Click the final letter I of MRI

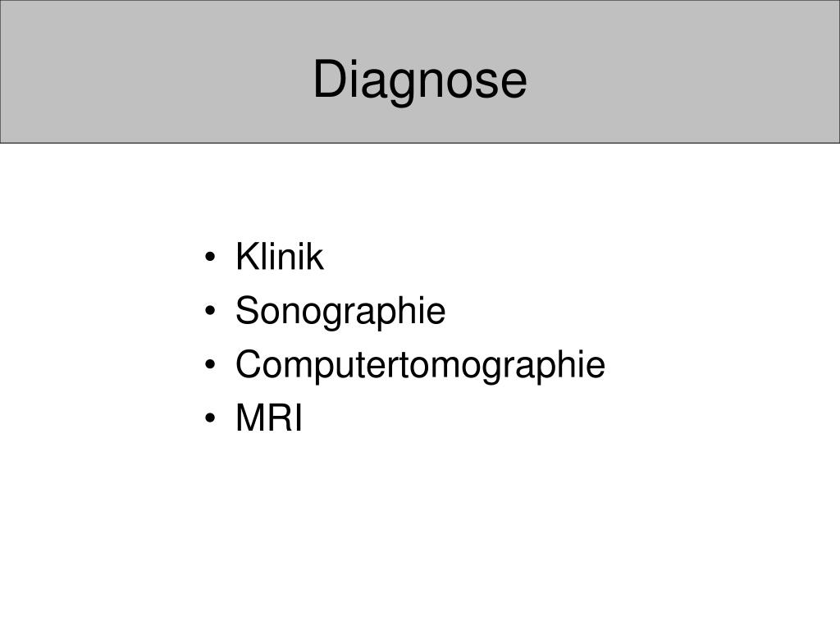coord(299,418)
